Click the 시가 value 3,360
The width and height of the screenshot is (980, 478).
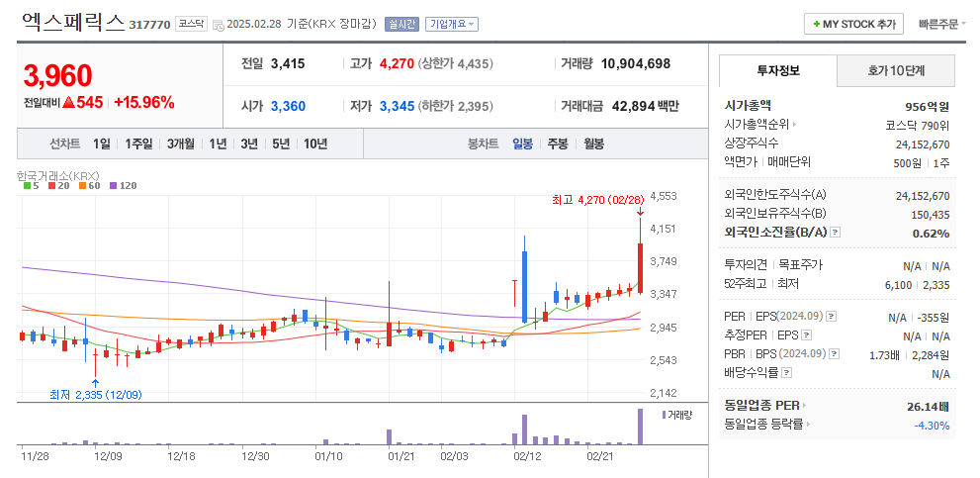[x=288, y=106]
